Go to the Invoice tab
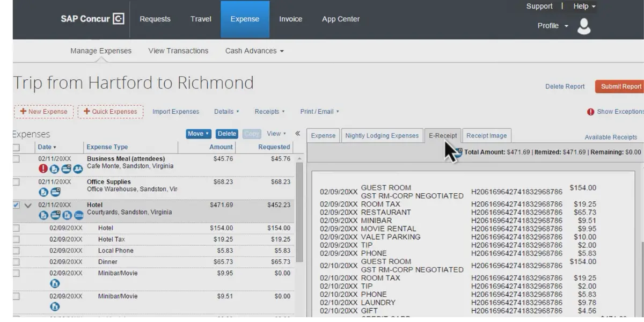Viewport: 644px width, 322px height. (x=290, y=19)
